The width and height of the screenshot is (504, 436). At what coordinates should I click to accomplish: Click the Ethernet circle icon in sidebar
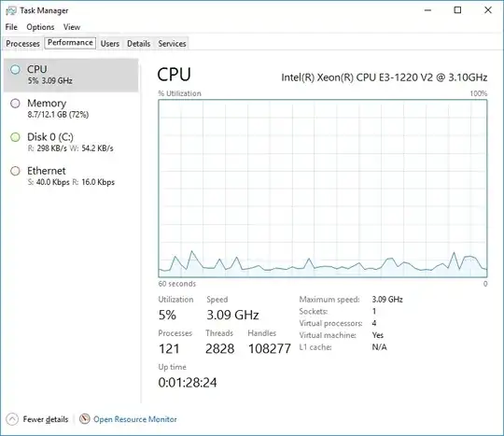(15, 171)
